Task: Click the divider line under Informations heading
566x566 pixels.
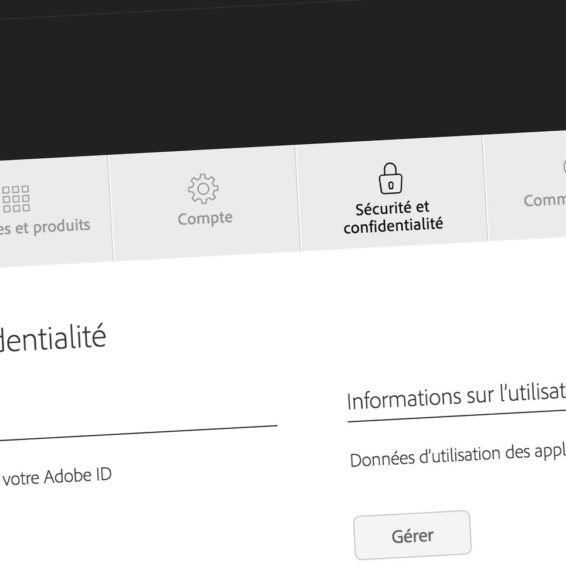Action: click(456, 415)
